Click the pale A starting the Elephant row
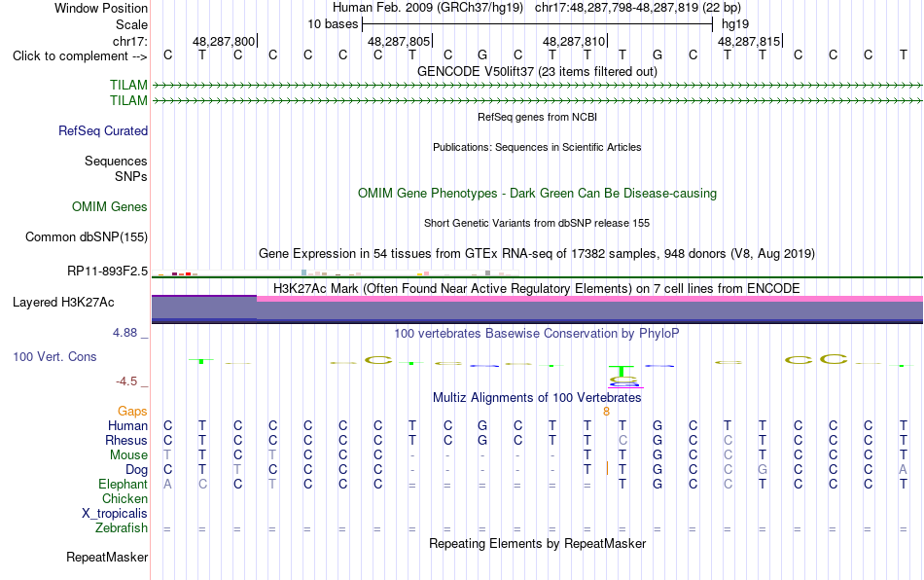Viewport: 924px width, 580px height. (x=167, y=484)
